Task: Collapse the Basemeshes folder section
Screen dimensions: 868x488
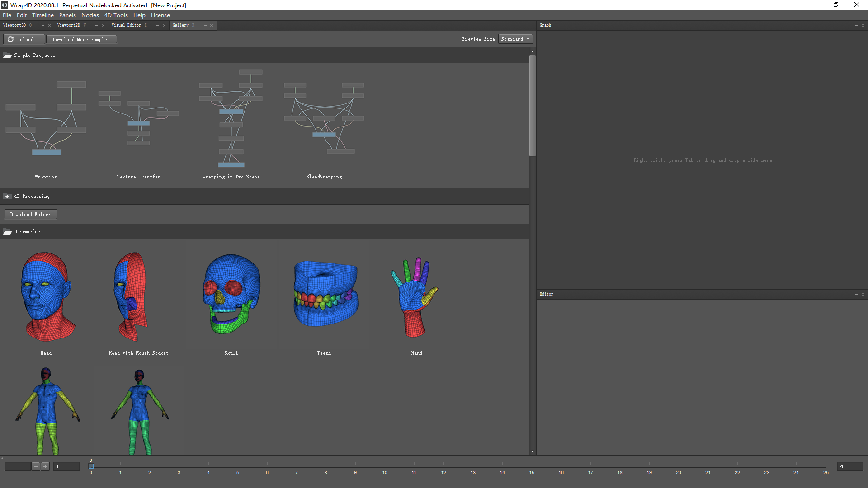Action: [x=7, y=232]
